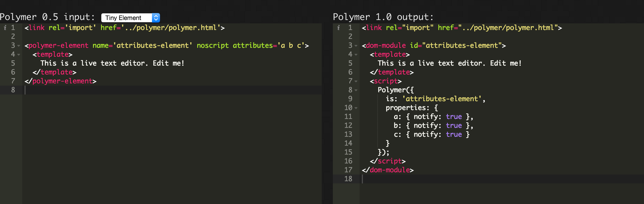Click gutter line number 7 in input editor
644x204 pixels.
coord(13,81)
